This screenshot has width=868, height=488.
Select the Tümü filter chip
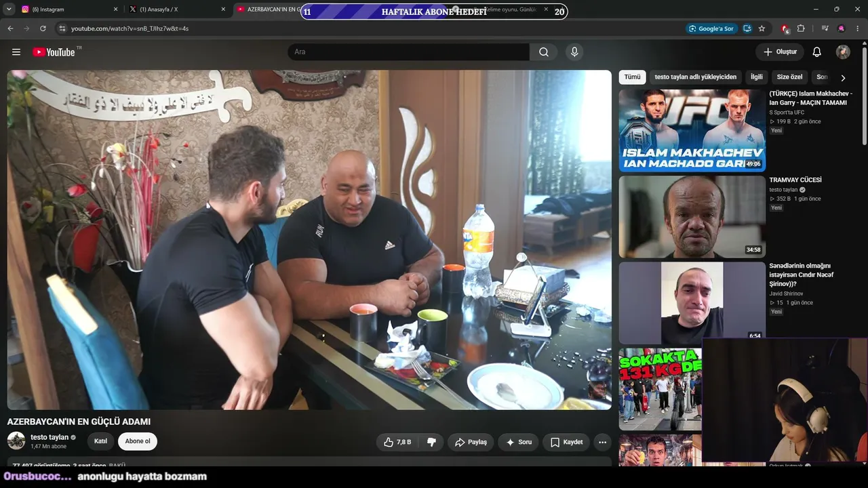[632, 77]
